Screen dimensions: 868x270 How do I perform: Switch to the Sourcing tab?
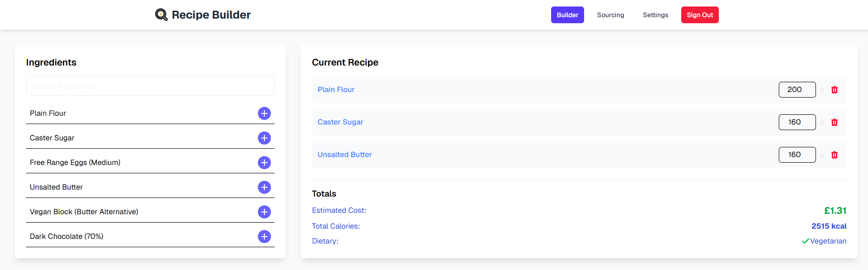(x=610, y=15)
